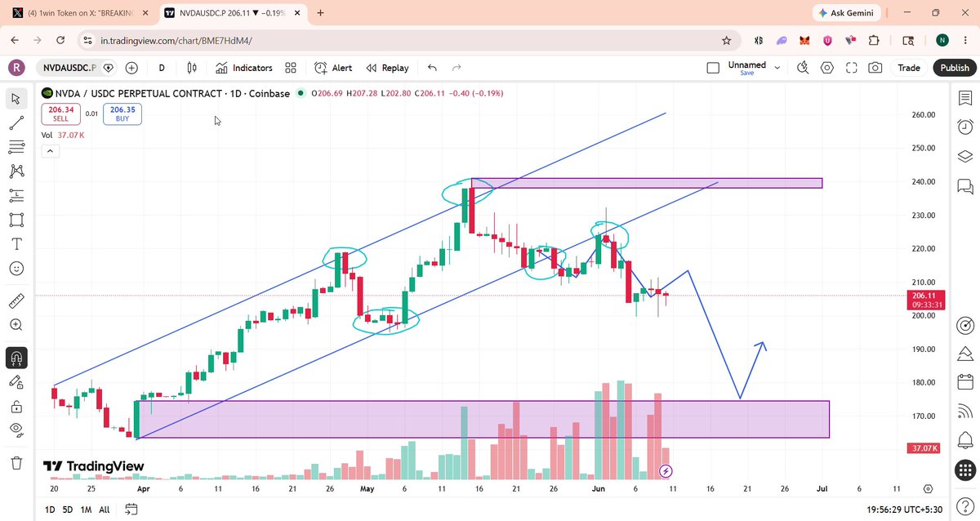
Task: Select the rectangle shapes tool
Action: pyautogui.click(x=16, y=220)
